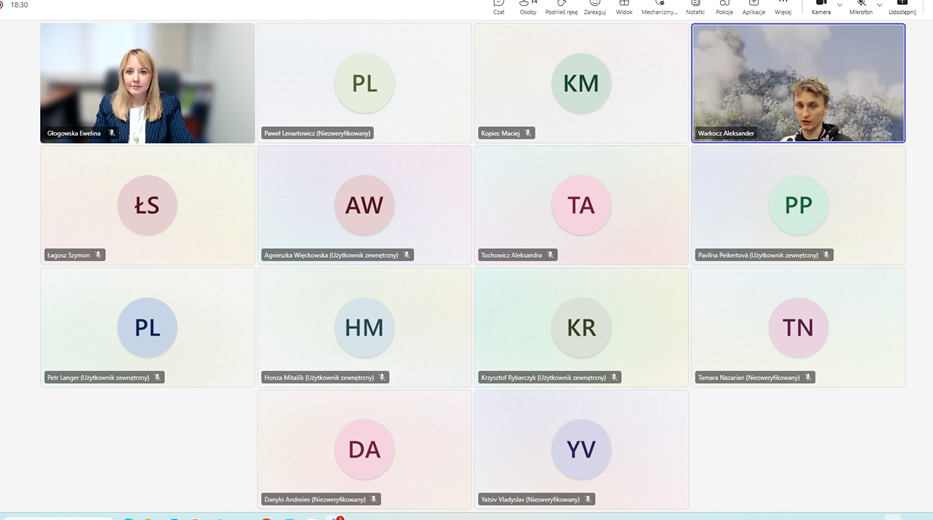Image resolution: width=933 pixels, height=520 pixels.
Task: Open the Czat panel
Action: tap(498, 6)
